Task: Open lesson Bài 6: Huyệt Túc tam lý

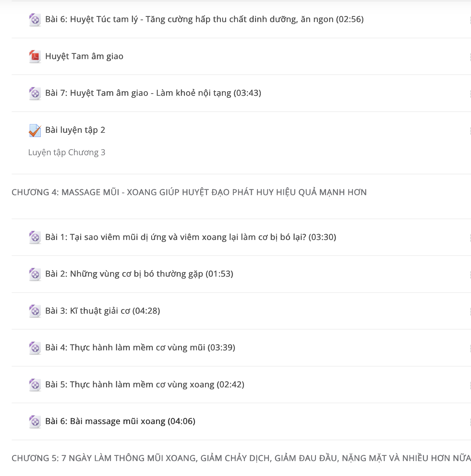Action: [204, 19]
